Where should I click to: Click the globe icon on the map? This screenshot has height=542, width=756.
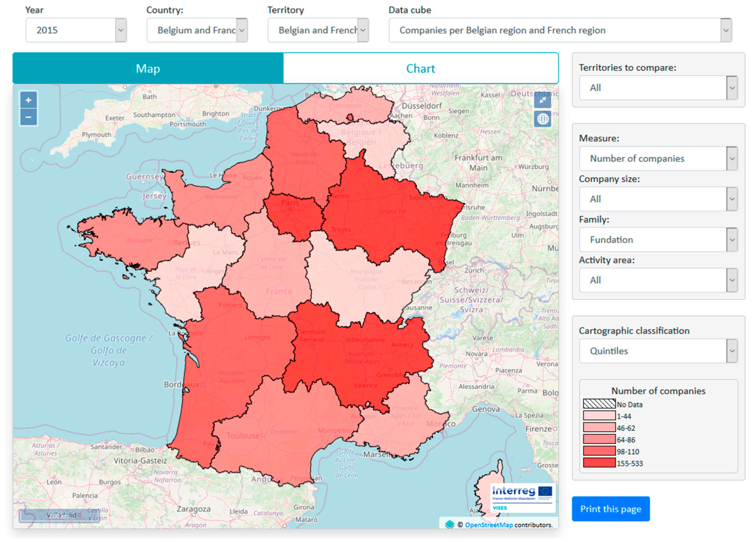pyautogui.click(x=542, y=119)
